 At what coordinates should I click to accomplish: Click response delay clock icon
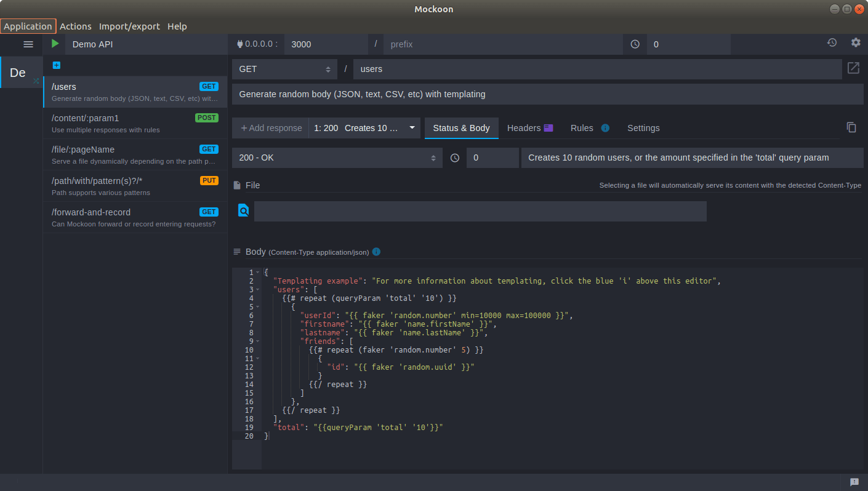pyautogui.click(x=455, y=158)
